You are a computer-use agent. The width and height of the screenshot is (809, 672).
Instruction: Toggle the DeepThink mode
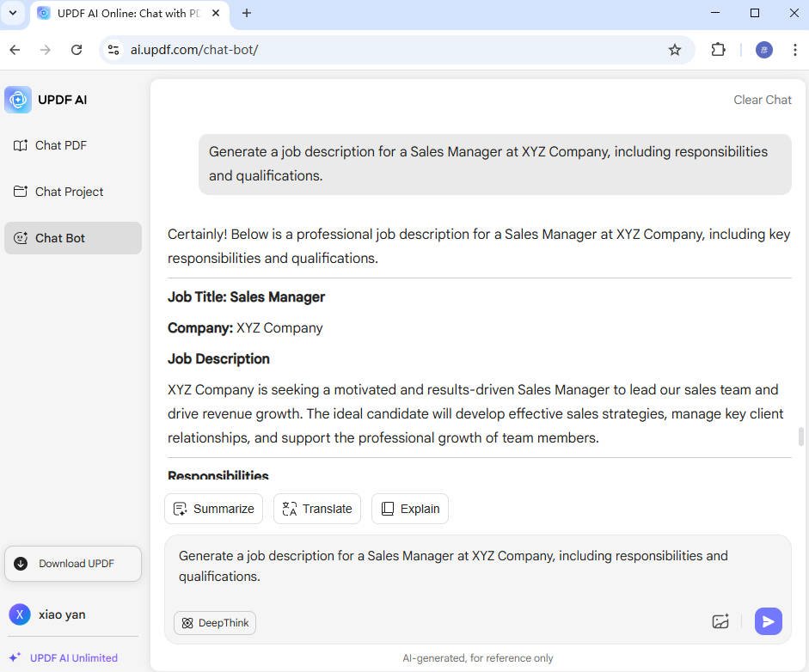coord(214,622)
